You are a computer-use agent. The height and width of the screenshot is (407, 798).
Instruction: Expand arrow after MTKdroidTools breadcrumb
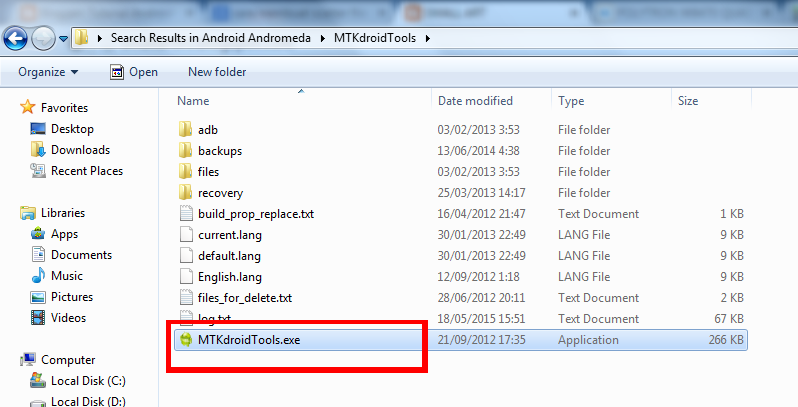[428, 38]
